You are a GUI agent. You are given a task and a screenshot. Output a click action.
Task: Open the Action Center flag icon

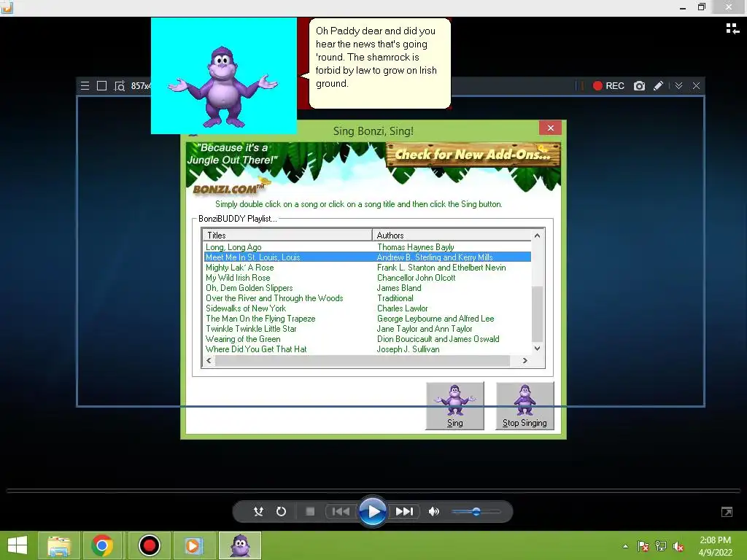[x=643, y=546]
